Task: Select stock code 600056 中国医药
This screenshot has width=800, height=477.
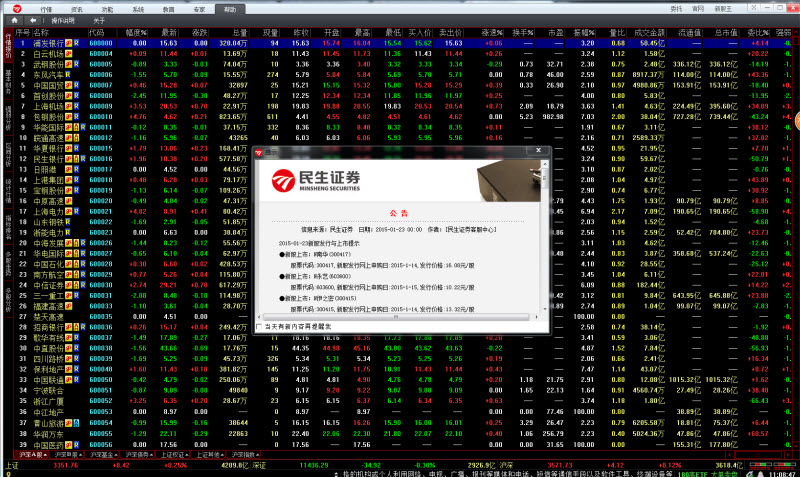Action: point(101,444)
